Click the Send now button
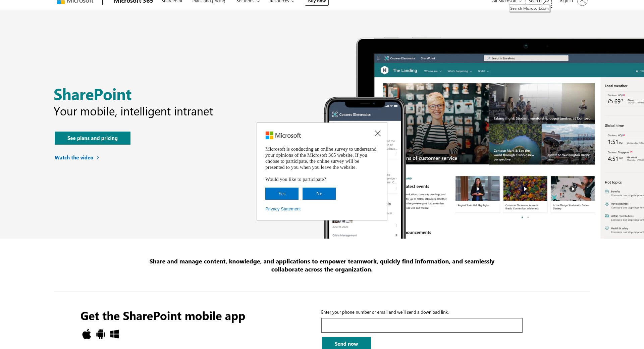Image resolution: width=644 pixels, height=349 pixels. [x=346, y=343]
